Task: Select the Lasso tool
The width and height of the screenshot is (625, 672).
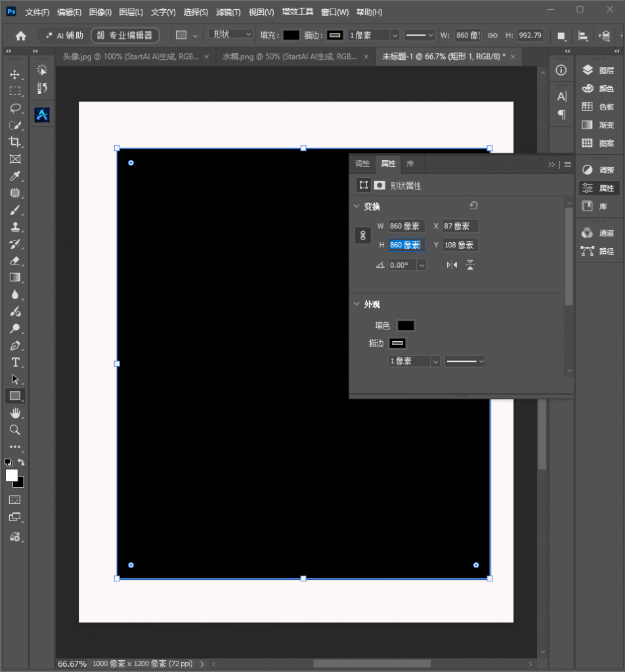Action: pyautogui.click(x=15, y=108)
